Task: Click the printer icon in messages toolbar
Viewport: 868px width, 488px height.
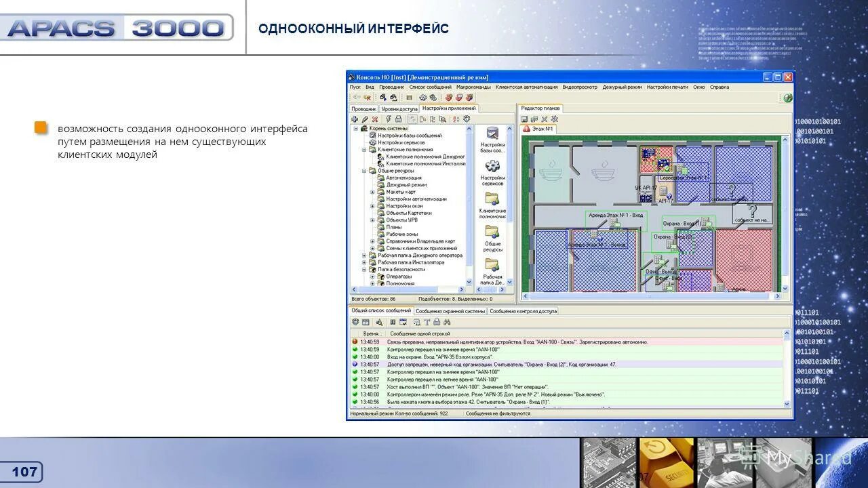Action: (437, 322)
